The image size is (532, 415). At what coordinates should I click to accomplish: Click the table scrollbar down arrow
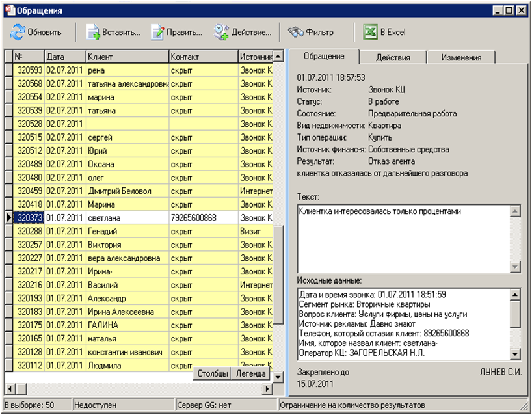click(x=278, y=377)
